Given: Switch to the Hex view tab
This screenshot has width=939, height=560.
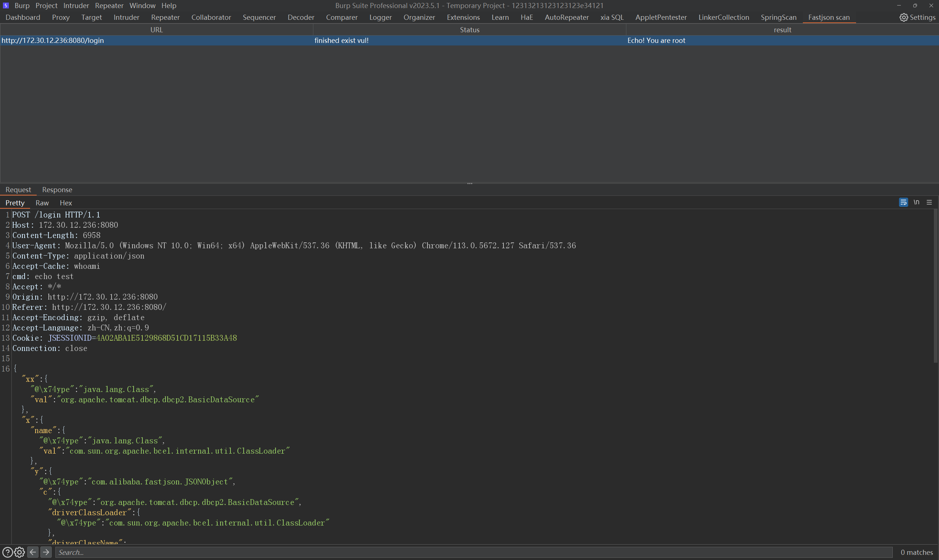Looking at the screenshot, I should point(66,203).
